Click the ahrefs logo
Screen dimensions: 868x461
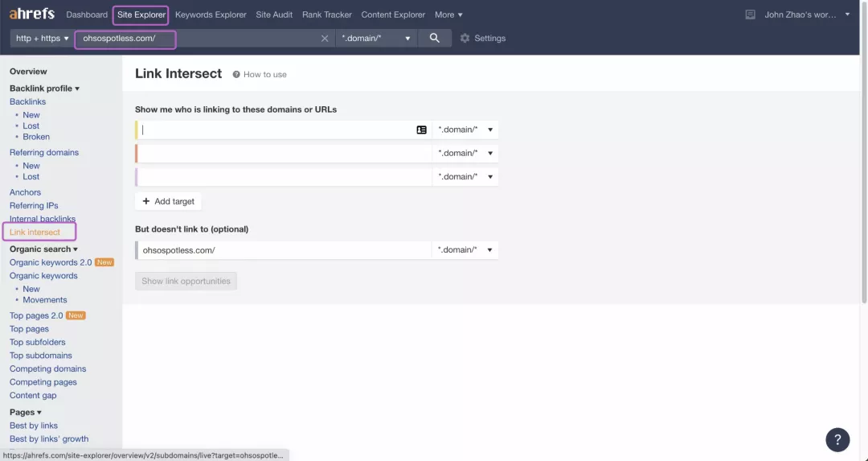(32, 14)
